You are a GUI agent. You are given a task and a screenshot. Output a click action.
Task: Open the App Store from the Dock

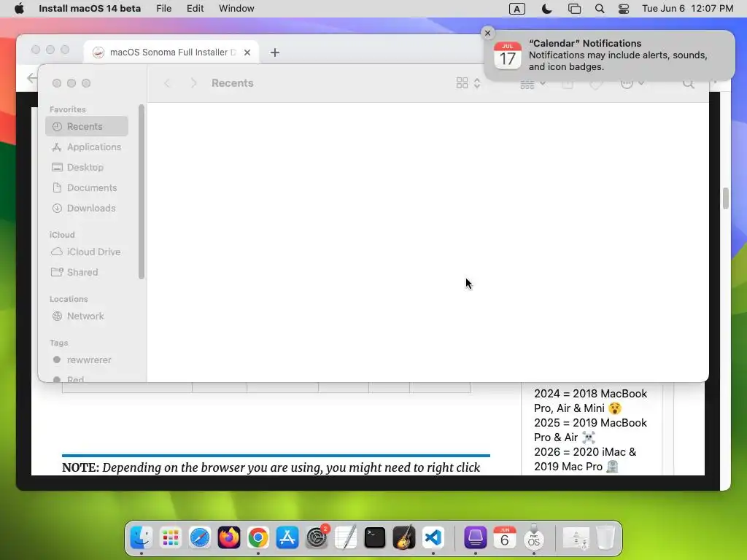tap(287, 537)
